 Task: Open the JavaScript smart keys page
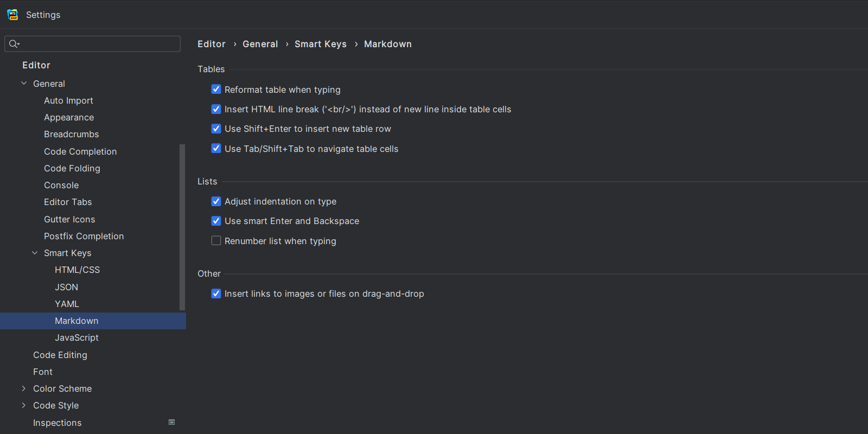point(76,337)
